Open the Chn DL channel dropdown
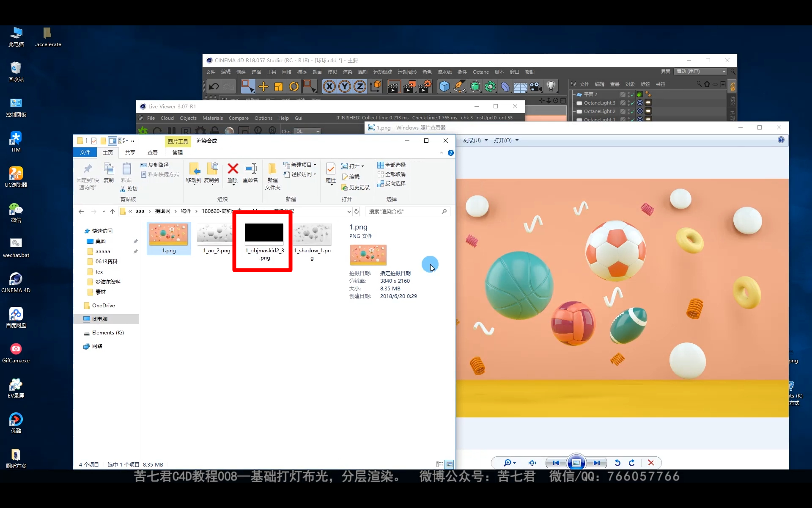Image resolution: width=812 pixels, height=508 pixels. coord(308,131)
